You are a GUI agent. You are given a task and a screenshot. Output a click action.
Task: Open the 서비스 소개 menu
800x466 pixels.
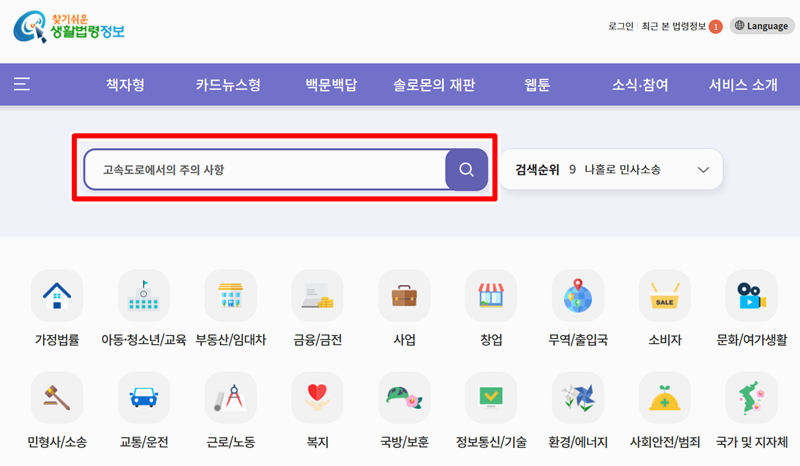tap(743, 85)
